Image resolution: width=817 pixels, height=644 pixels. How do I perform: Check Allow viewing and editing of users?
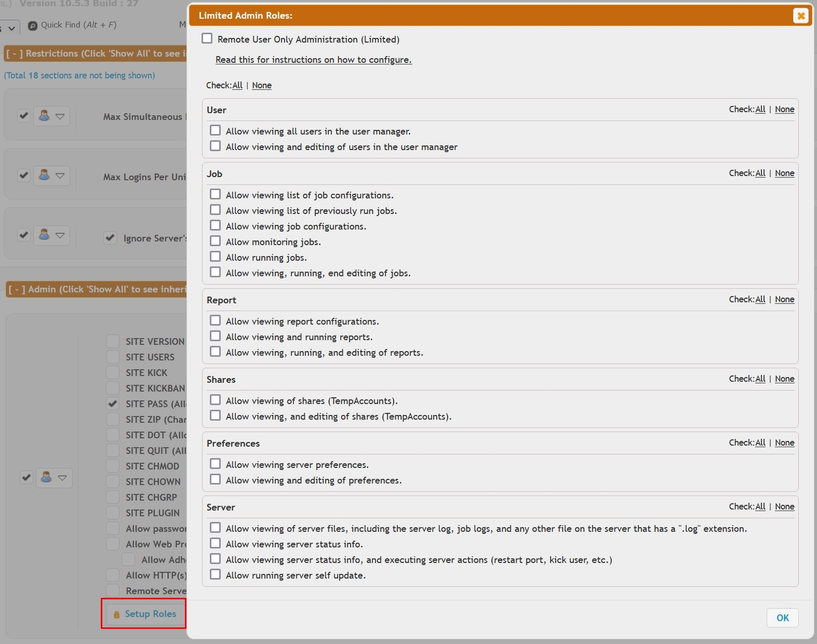pos(216,146)
